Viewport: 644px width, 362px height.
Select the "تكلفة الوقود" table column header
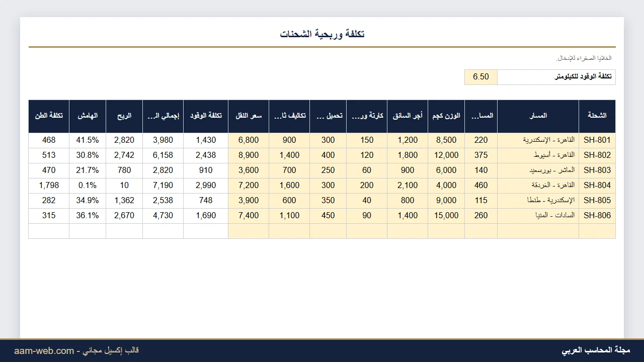tap(206, 116)
